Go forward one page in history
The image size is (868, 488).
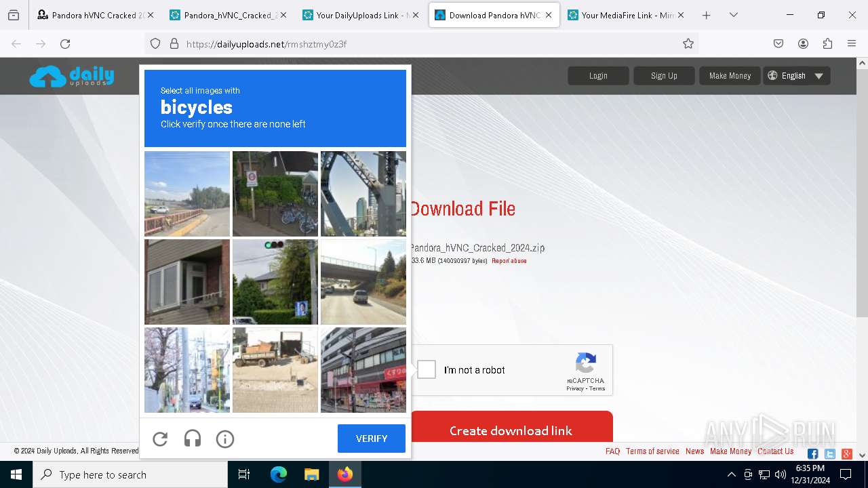[x=41, y=43]
